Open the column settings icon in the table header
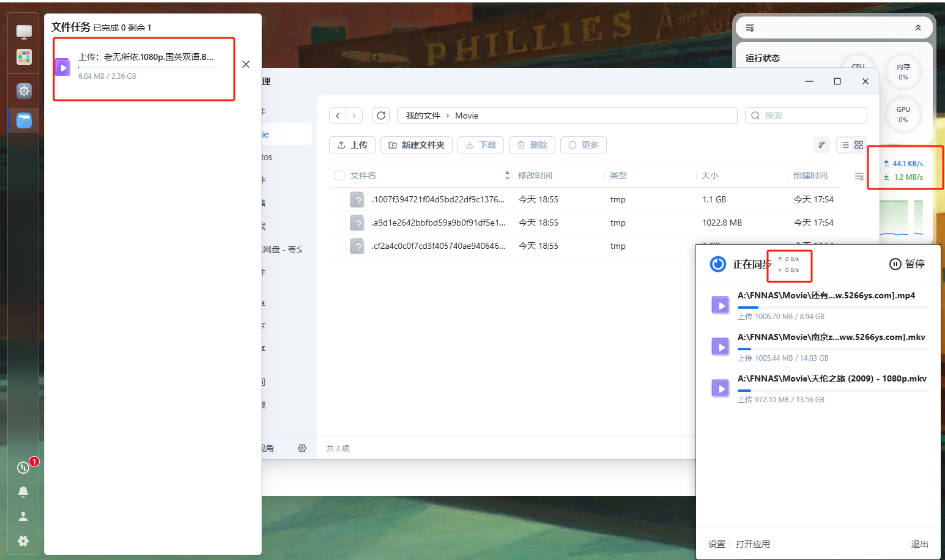The width and height of the screenshot is (945, 560). (859, 176)
